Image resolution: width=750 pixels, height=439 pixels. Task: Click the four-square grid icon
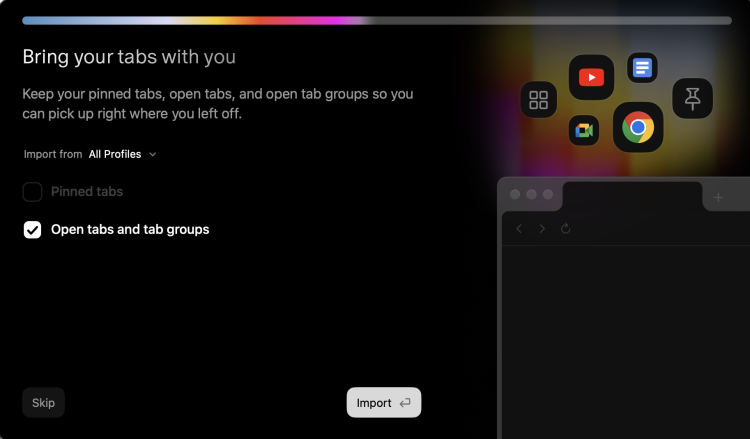[x=538, y=100]
